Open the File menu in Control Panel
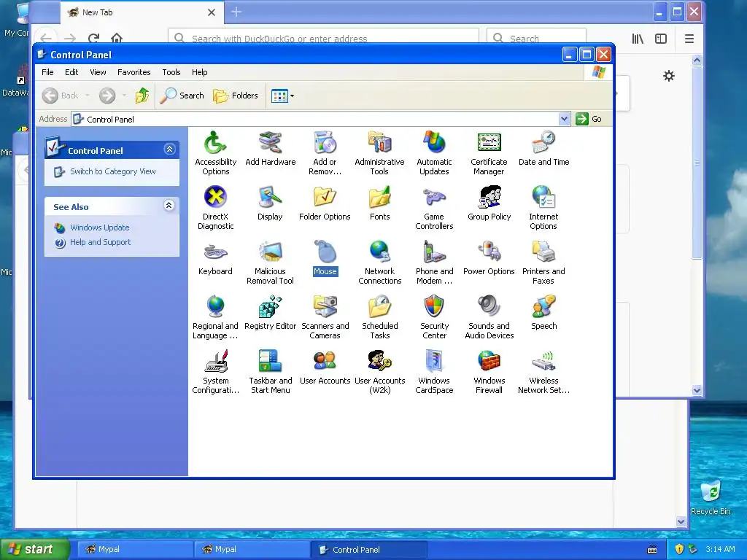This screenshot has height=560, width=747. point(47,72)
